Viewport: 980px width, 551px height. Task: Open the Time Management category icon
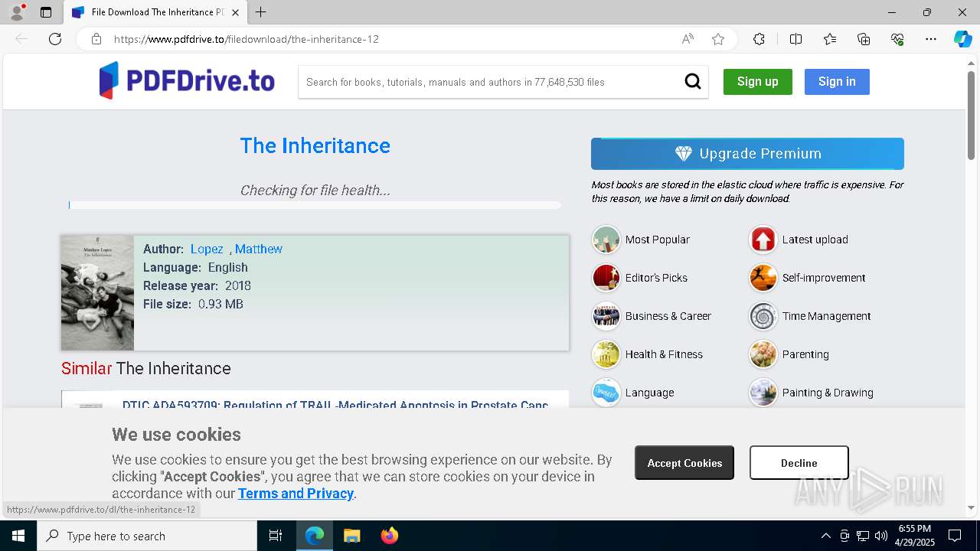(x=763, y=316)
